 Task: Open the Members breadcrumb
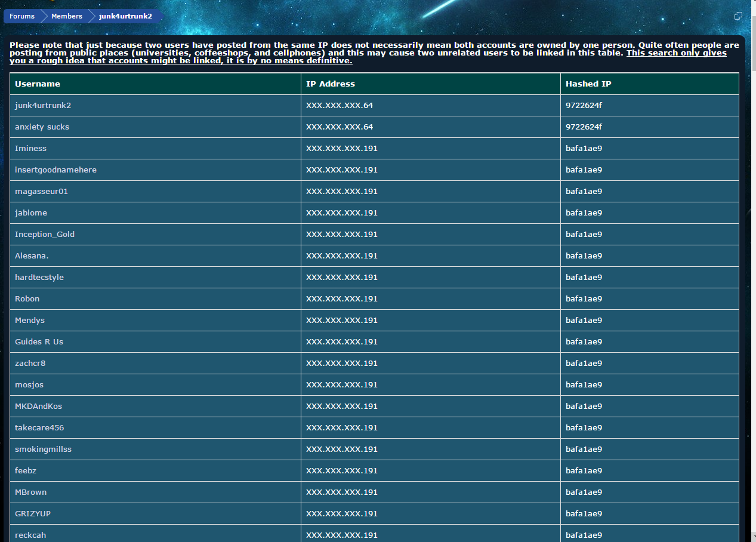pyautogui.click(x=66, y=16)
